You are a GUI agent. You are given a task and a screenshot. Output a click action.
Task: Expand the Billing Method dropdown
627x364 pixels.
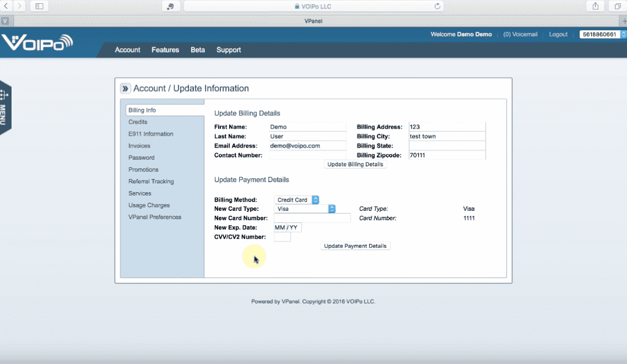tap(297, 200)
